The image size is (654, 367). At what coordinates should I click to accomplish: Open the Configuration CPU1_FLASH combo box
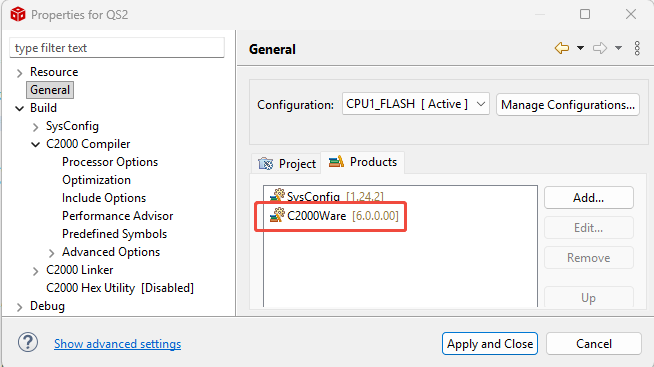pyautogui.click(x=415, y=104)
